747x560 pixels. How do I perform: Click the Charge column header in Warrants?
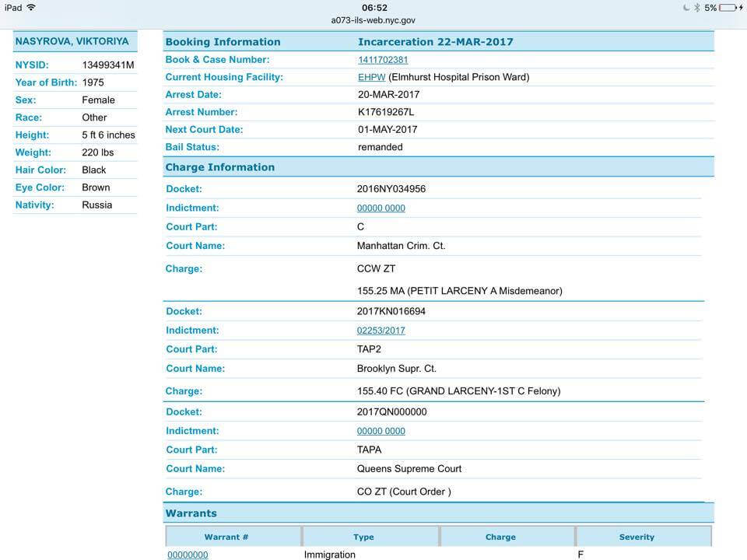coord(500,537)
